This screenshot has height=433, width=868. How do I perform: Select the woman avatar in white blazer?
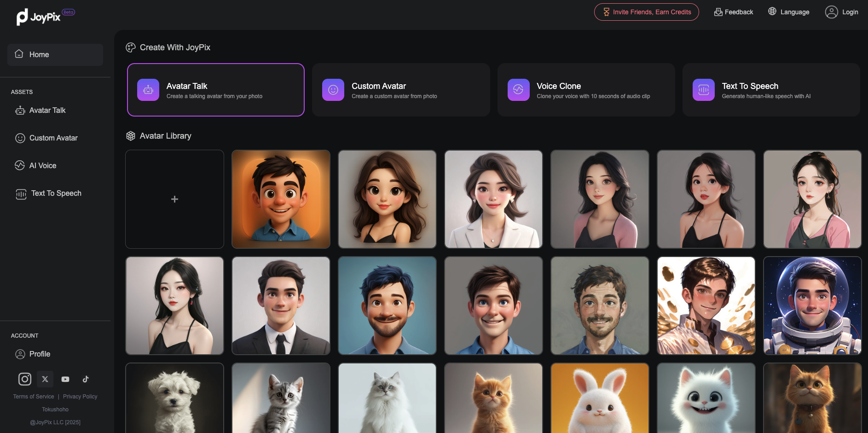[x=493, y=199]
